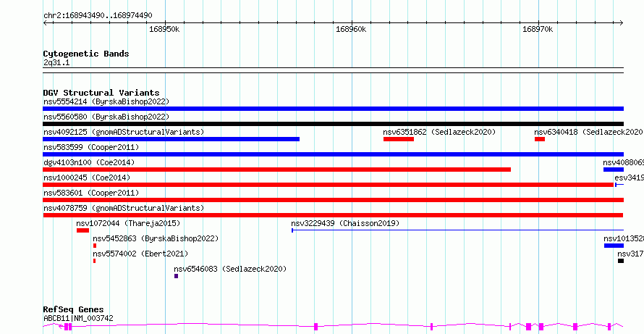Open the nsv583599 (Cooper2011) label

91,147
